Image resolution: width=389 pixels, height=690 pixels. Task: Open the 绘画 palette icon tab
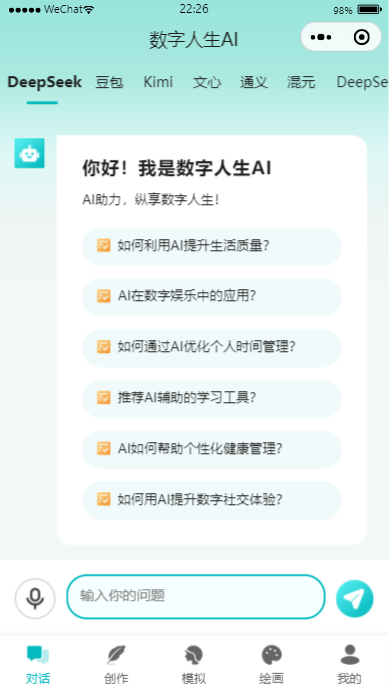272,664
